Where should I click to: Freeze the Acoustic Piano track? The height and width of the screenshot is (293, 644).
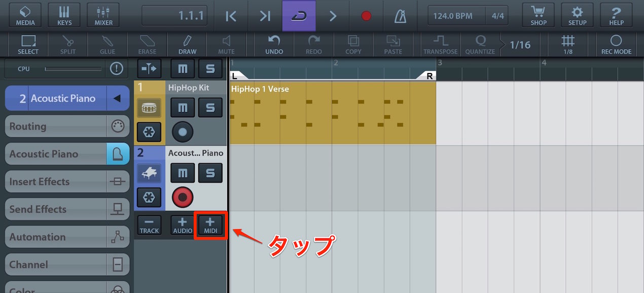pyautogui.click(x=149, y=198)
